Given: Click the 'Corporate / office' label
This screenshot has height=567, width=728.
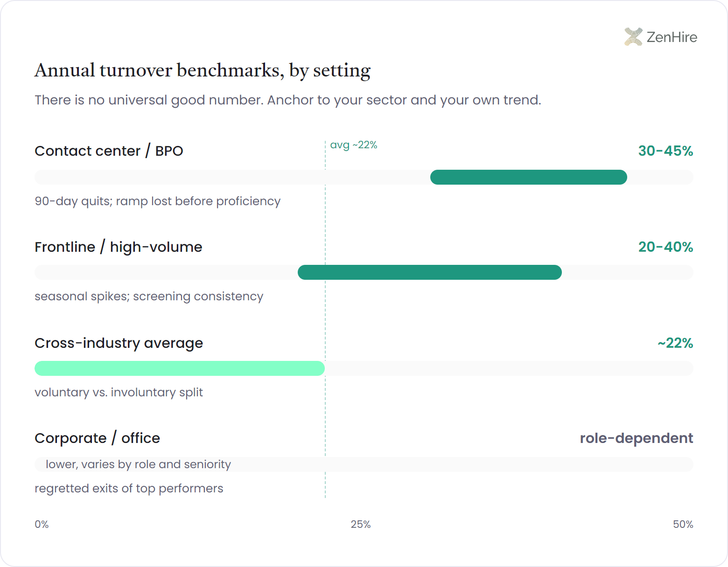Looking at the screenshot, I should (x=97, y=438).
